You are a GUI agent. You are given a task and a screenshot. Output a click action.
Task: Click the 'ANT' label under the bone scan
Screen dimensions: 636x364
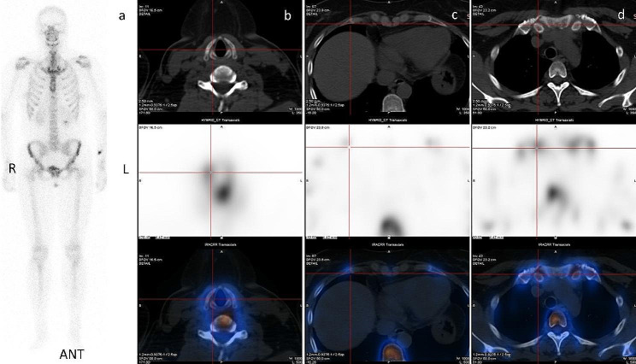(70, 353)
